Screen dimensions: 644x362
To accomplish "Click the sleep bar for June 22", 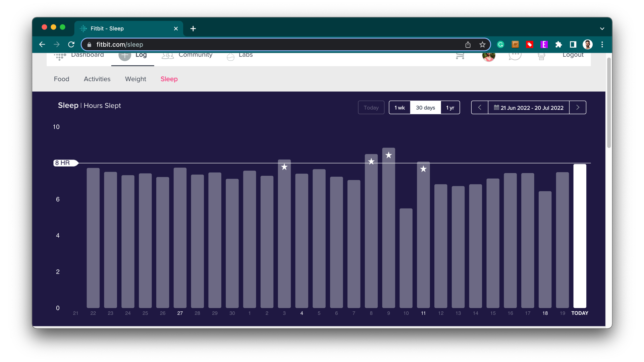I will [x=93, y=238].
